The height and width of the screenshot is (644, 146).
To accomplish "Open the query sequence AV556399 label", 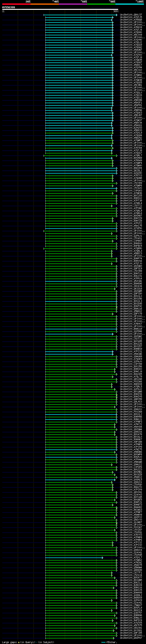I will coord(8,8).
